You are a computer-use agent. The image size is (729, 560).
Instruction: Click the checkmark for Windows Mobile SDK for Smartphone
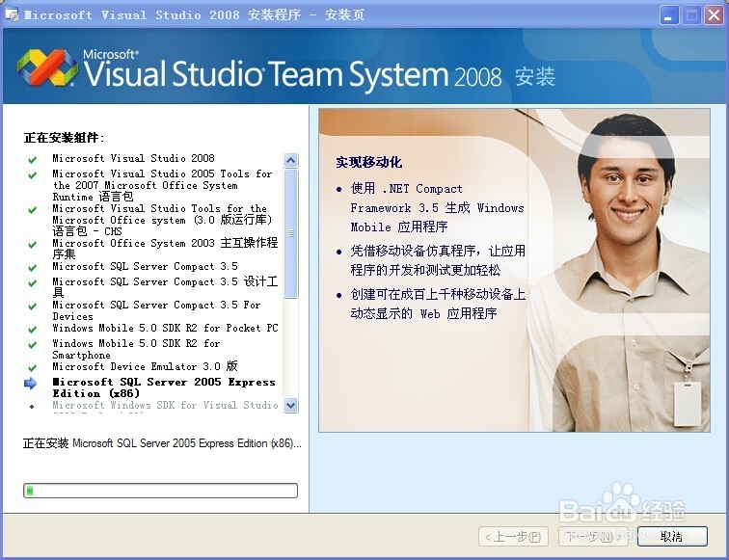(x=33, y=345)
